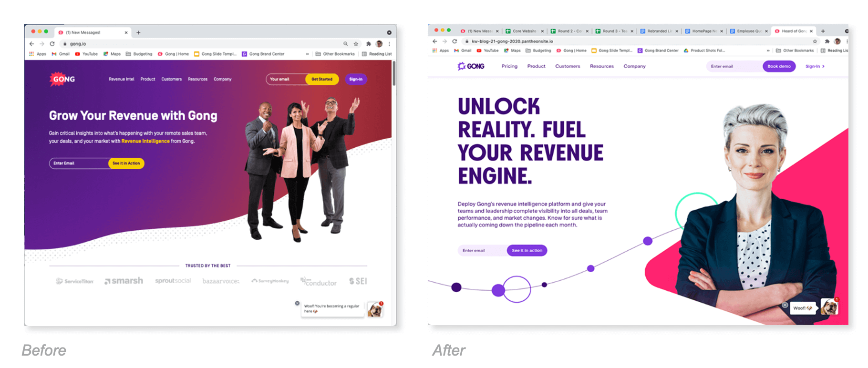Click the yellow Get Started button
The height and width of the screenshot is (368, 868).
coord(322,79)
